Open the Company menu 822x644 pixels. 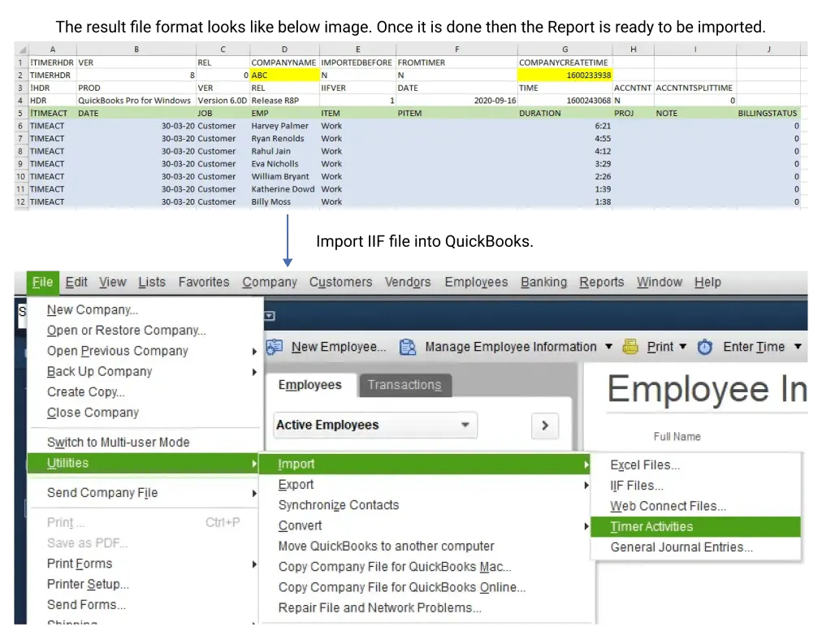270,283
